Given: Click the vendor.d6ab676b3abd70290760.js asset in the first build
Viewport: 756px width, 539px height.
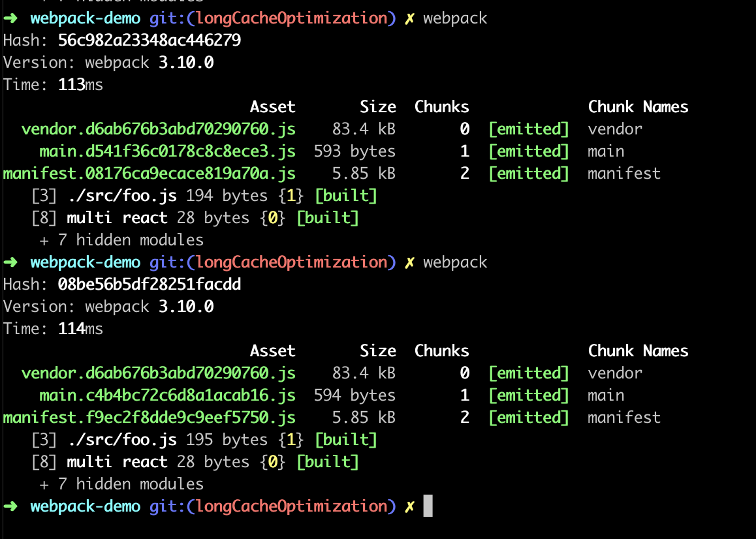Looking at the screenshot, I should click(x=159, y=129).
